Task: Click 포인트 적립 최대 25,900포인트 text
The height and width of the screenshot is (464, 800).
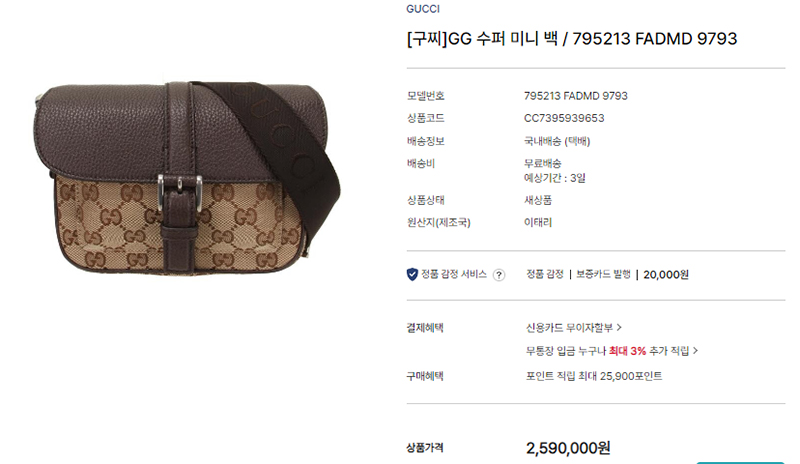Action: click(594, 376)
